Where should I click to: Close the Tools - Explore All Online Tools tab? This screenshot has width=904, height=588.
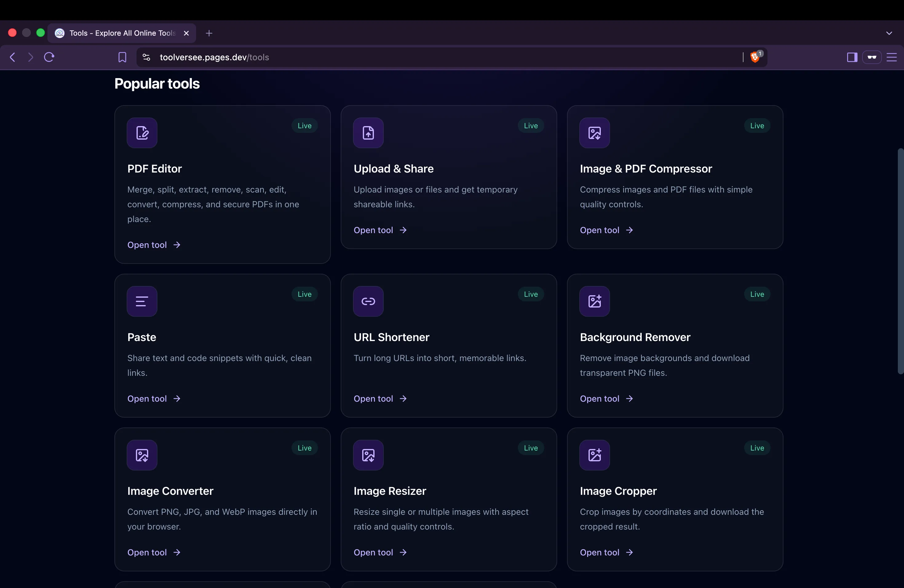coord(187,34)
